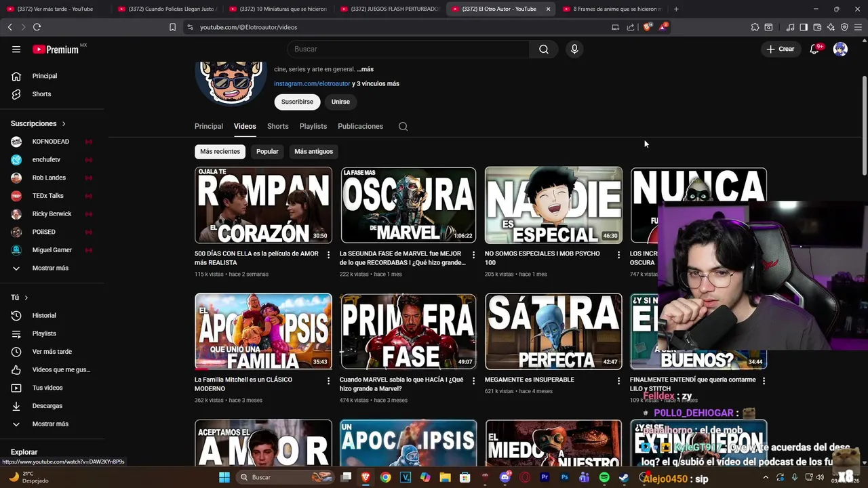Open options for MEGAMENTE es INSUPERABLE video
868x488 pixels.
click(618, 381)
